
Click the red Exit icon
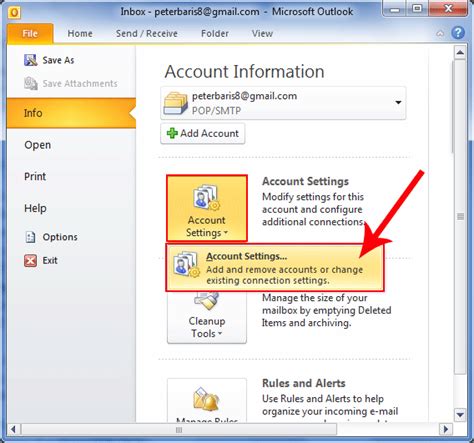point(30,260)
